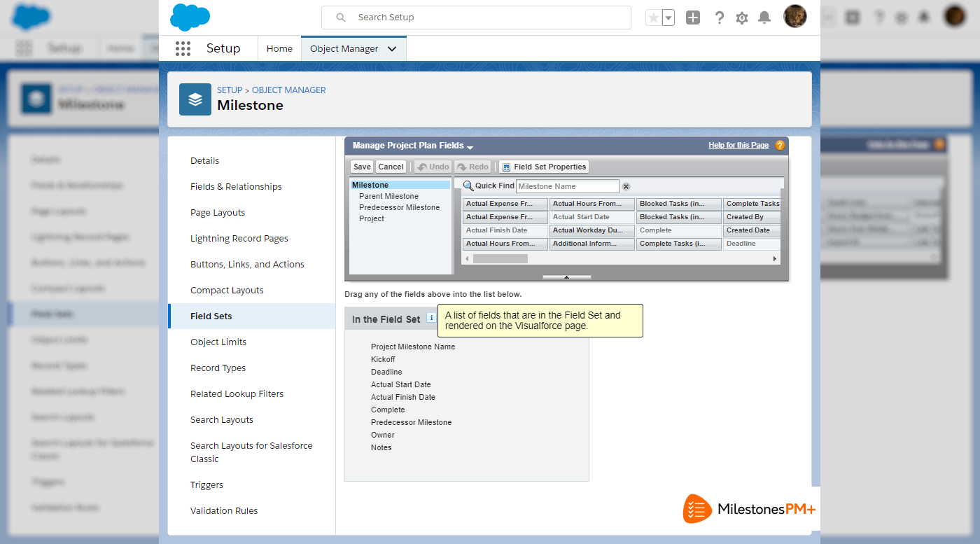Open Buttons, Links, and Actions

(x=247, y=264)
